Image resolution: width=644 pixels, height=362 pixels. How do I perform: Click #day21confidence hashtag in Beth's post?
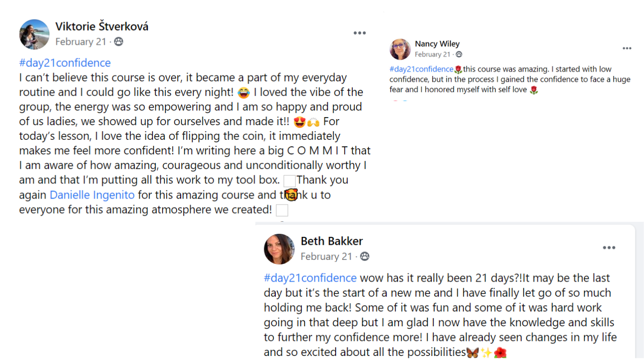[x=310, y=278]
